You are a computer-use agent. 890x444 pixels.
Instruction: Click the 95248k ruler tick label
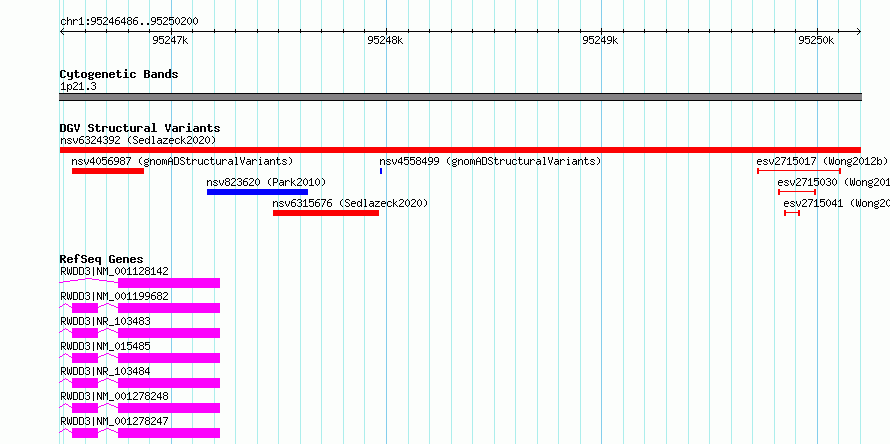click(x=385, y=40)
